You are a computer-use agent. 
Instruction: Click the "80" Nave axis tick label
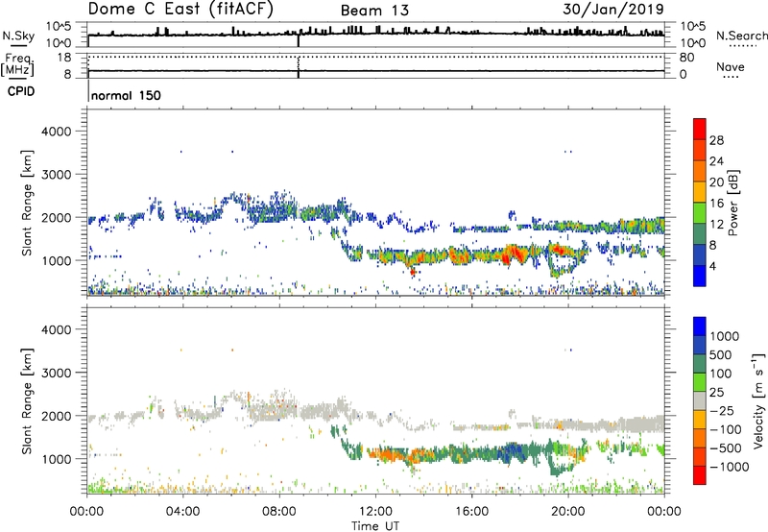point(686,58)
